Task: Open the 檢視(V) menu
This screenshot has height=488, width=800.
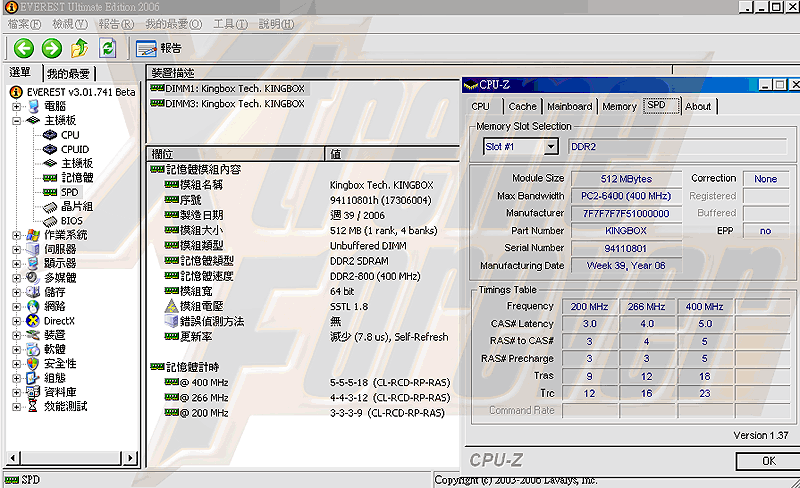Action: click(70, 24)
